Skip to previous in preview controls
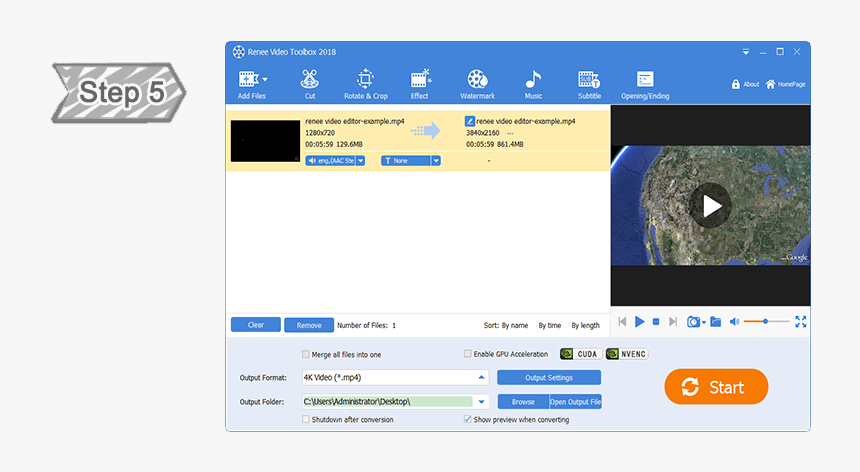The image size is (860, 472). pos(622,322)
